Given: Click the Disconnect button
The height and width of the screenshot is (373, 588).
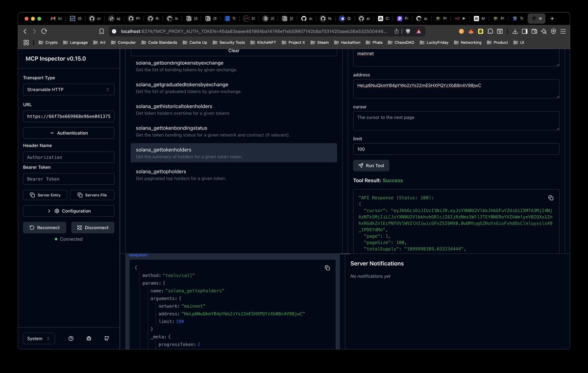Looking at the screenshot, I should [93, 227].
